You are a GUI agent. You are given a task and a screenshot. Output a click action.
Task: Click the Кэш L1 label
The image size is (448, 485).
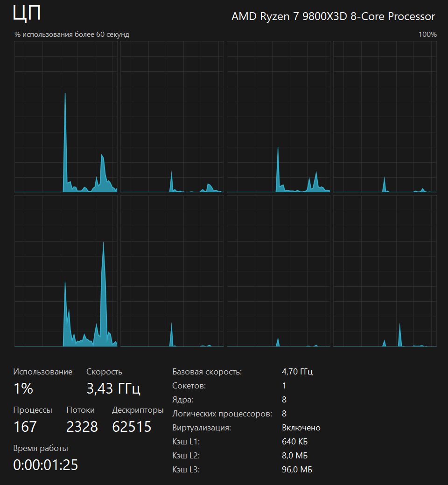click(x=186, y=442)
